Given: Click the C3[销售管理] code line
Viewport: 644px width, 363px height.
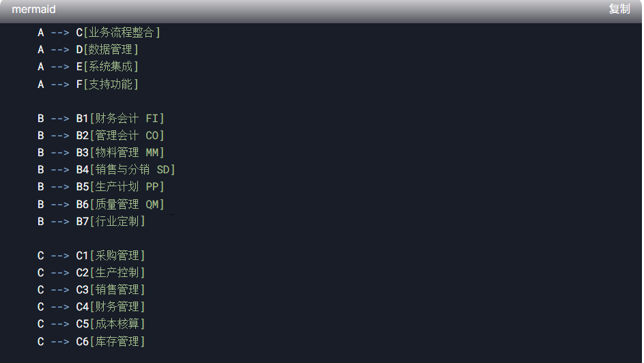Looking at the screenshot, I should [92, 290].
